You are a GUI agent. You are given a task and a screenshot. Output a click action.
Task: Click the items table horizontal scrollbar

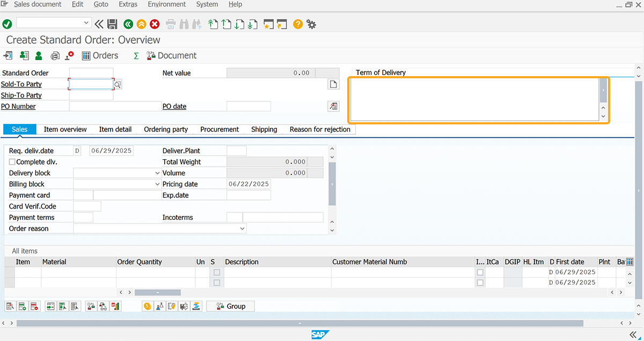(x=157, y=292)
